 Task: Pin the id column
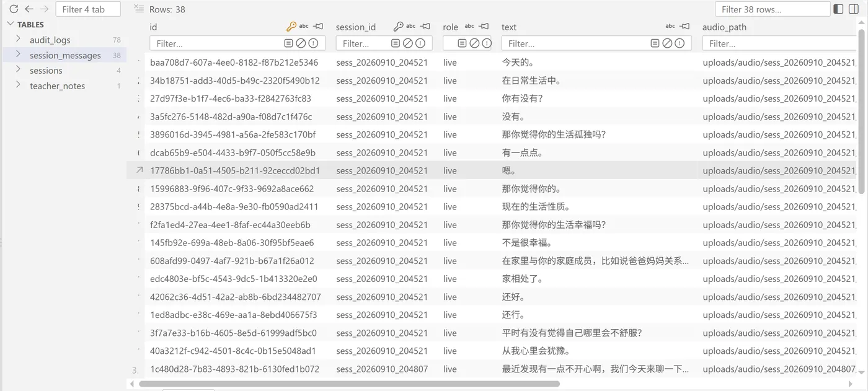pos(319,27)
